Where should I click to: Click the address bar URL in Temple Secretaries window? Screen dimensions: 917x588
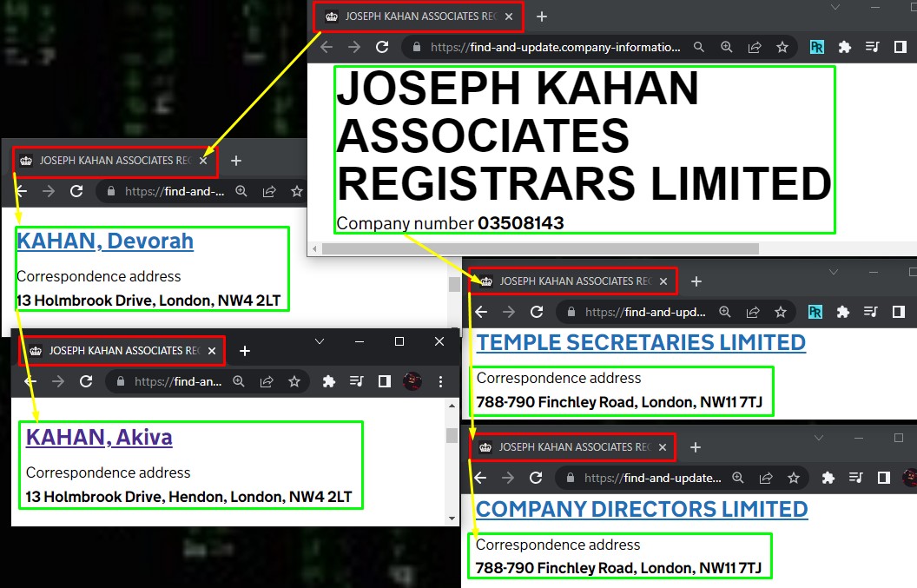pyautogui.click(x=645, y=312)
